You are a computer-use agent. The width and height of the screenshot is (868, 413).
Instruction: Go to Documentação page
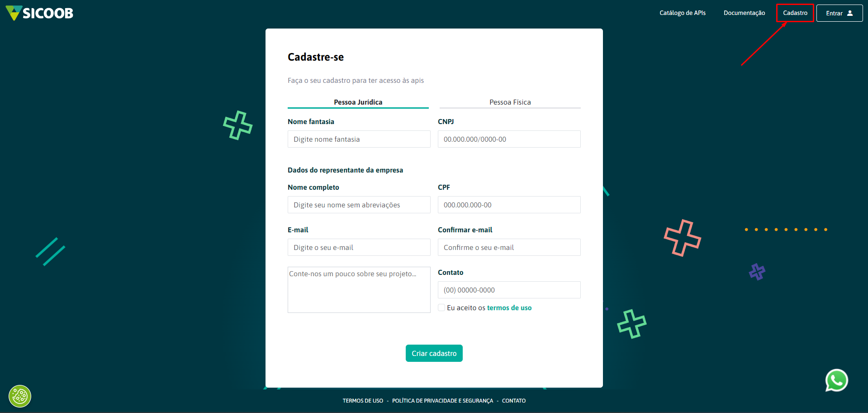tap(744, 13)
